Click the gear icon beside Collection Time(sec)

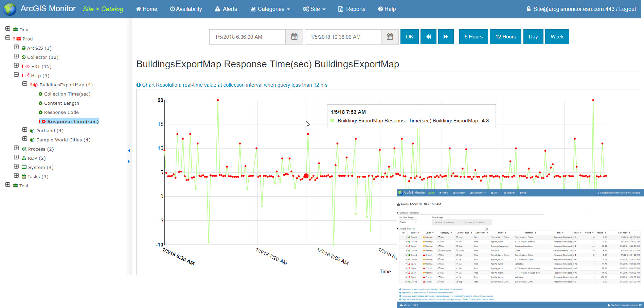41,94
